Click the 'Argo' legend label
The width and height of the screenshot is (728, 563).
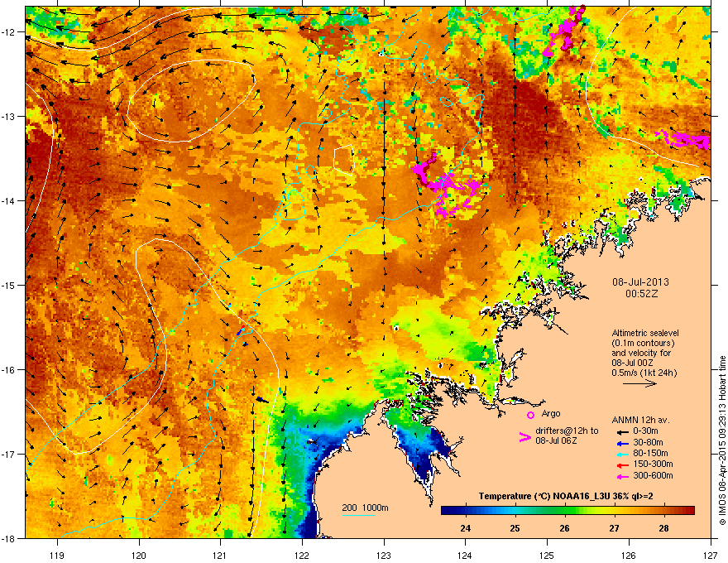pyautogui.click(x=551, y=413)
